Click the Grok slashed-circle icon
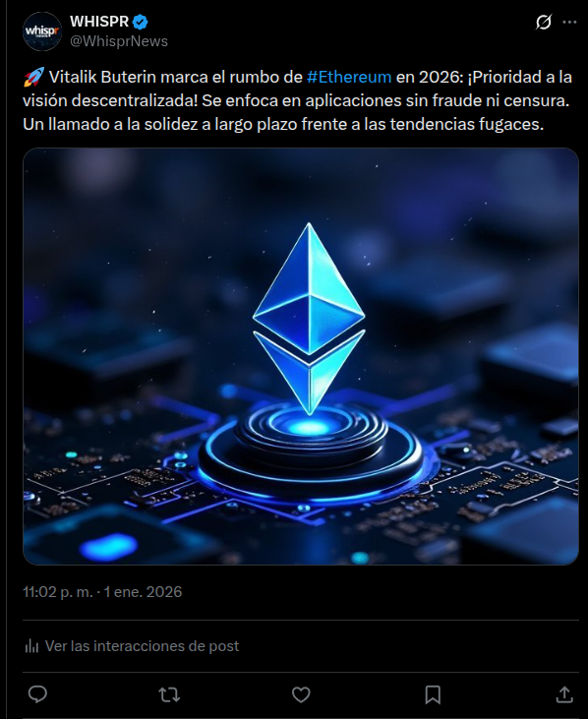 click(x=544, y=22)
